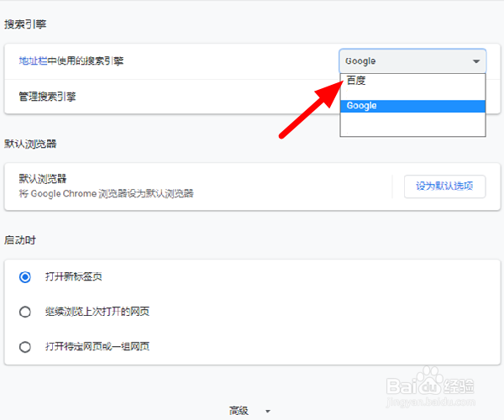Screen dimensions: 504x420
Task: Select Google in the dropdown list
Action: coord(412,106)
